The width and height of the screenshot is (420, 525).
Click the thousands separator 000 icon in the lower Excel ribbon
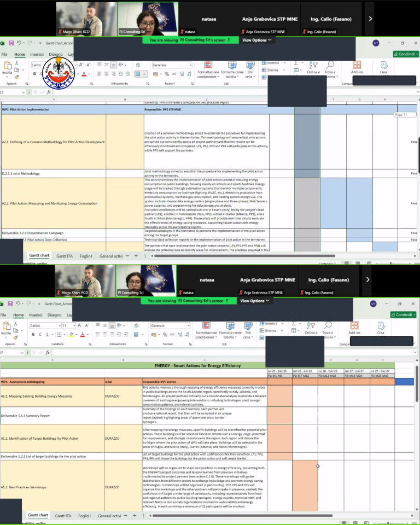[x=172, y=334]
